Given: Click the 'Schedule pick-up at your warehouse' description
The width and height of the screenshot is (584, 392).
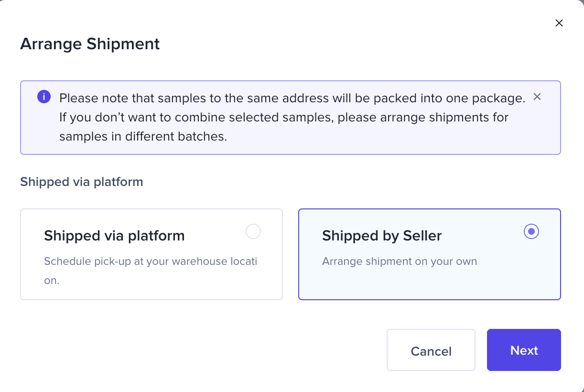Looking at the screenshot, I should click(151, 261).
